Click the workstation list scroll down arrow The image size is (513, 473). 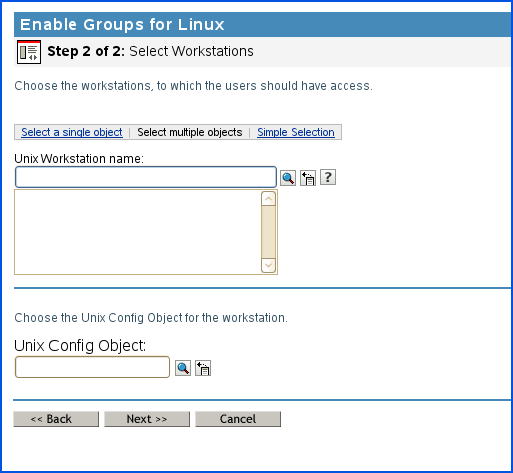coord(268,265)
